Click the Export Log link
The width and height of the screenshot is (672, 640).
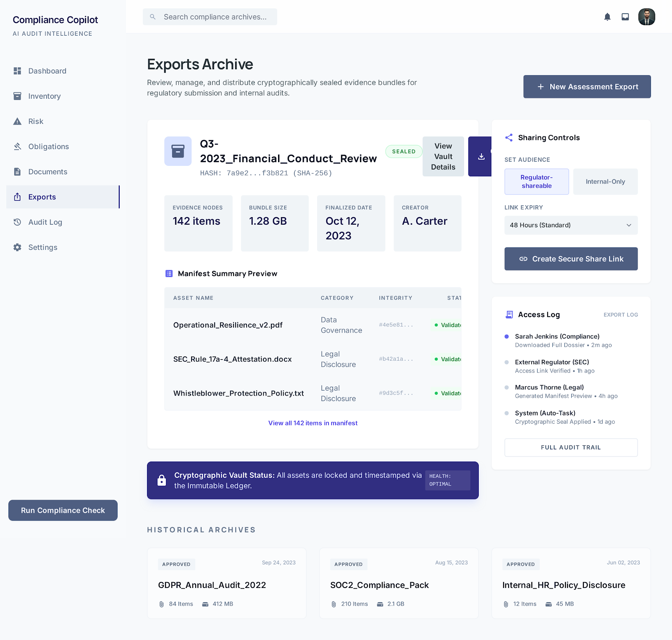(x=620, y=315)
